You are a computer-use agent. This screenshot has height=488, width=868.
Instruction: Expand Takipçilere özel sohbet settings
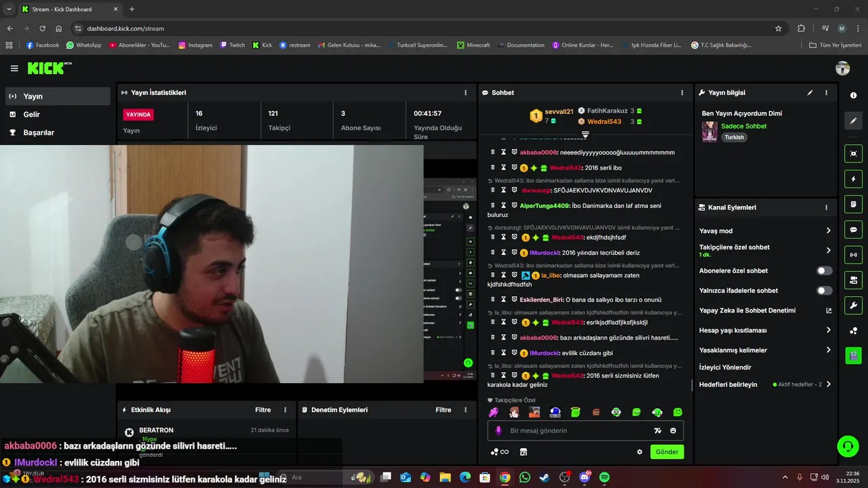pos(829,250)
